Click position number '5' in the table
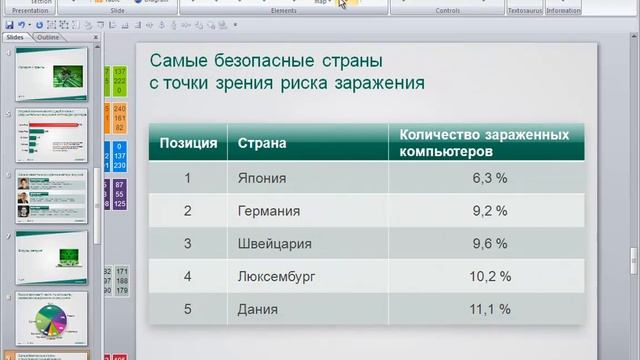Screen dimensions: 640x360 pos(188,309)
